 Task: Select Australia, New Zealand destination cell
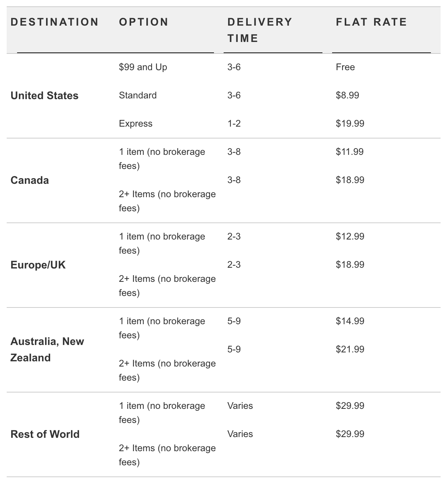pos(47,349)
